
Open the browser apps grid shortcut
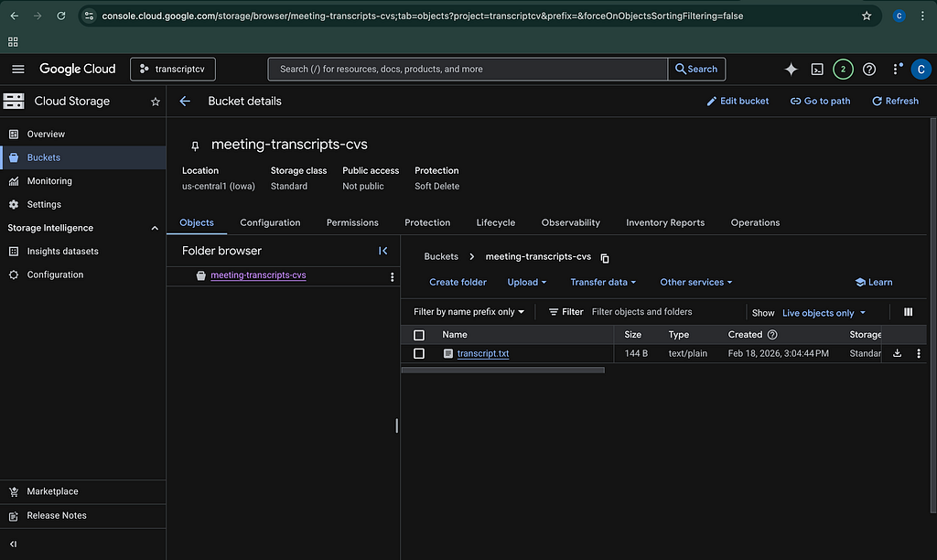point(13,42)
